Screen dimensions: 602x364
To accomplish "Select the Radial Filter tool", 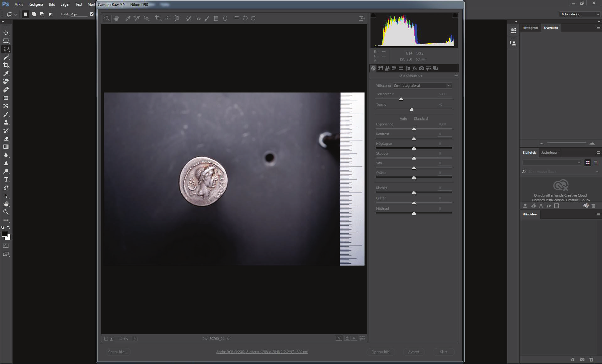I will point(225,18).
